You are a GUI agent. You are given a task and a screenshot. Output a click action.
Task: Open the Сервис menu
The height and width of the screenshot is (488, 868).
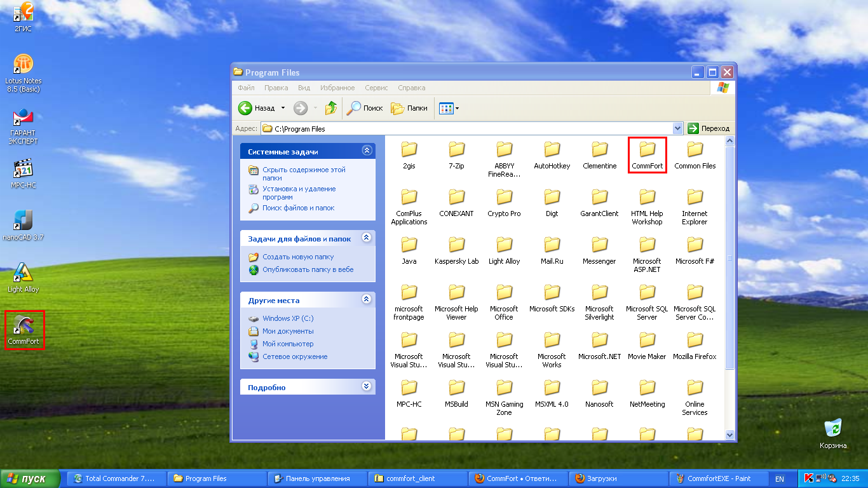coord(376,88)
